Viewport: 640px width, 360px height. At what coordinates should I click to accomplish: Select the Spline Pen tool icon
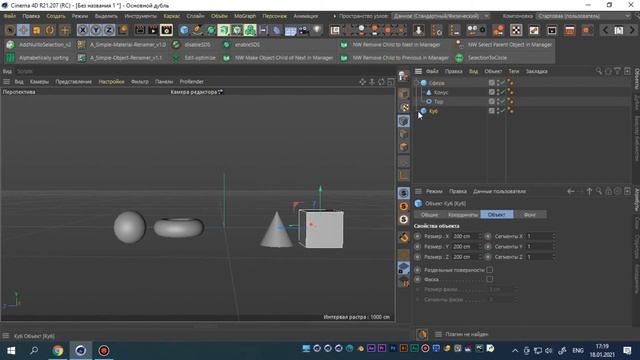tap(198, 30)
